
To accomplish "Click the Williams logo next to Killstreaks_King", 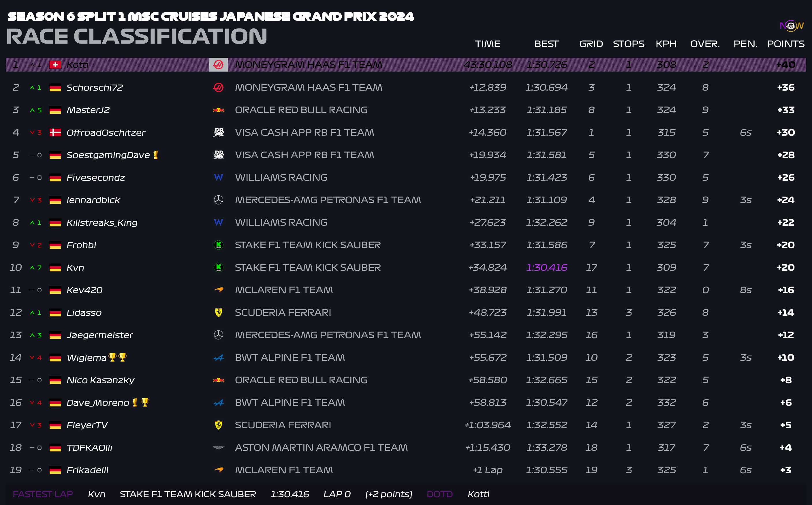I will pyautogui.click(x=218, y=222).
